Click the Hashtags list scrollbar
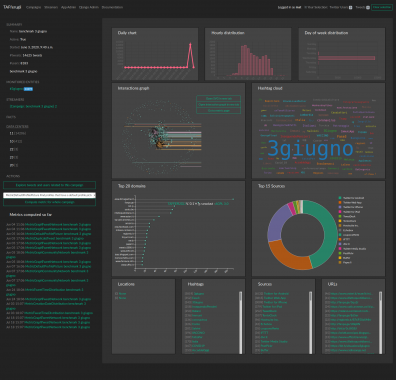 (240, 322)
